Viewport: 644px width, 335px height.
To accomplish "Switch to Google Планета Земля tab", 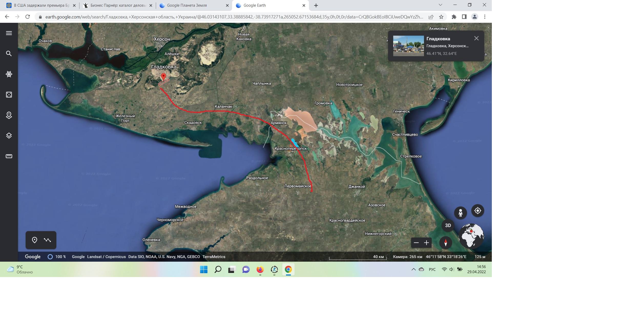I will pyautogui.click(x=194, y=5).
